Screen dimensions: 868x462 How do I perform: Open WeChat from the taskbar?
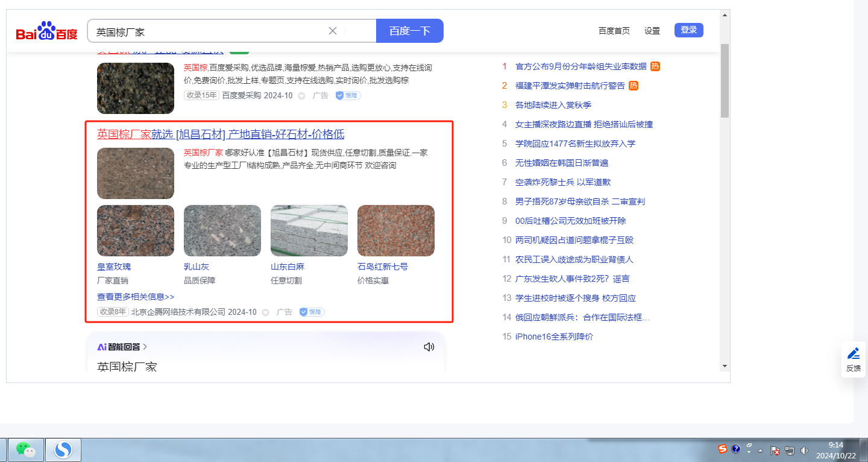tap(25, 449)
